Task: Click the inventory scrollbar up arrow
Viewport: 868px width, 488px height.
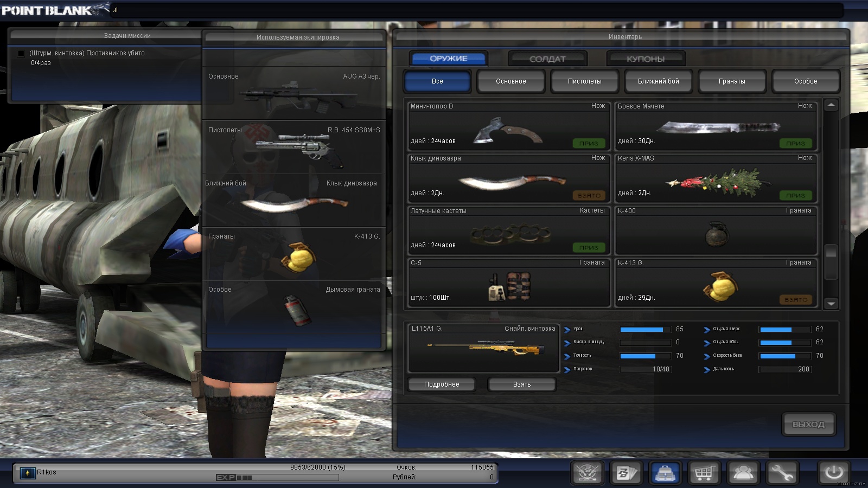Action: (831, 105)
